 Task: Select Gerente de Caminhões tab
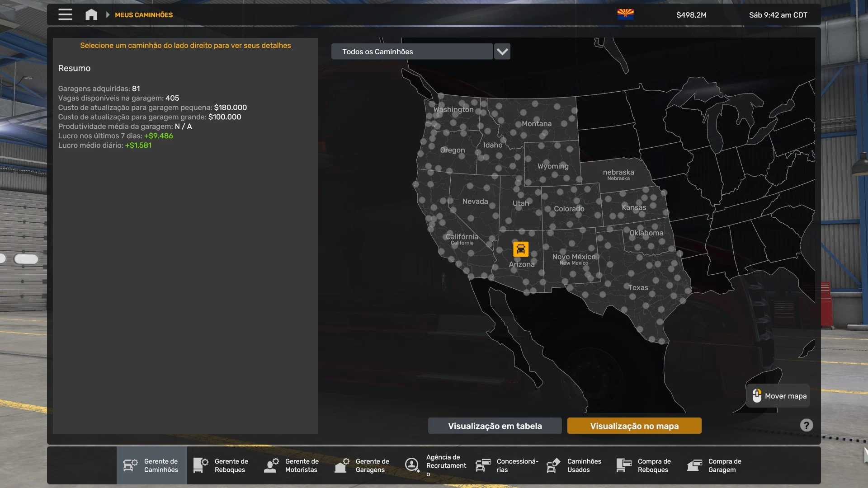click(x=151, y=465)
